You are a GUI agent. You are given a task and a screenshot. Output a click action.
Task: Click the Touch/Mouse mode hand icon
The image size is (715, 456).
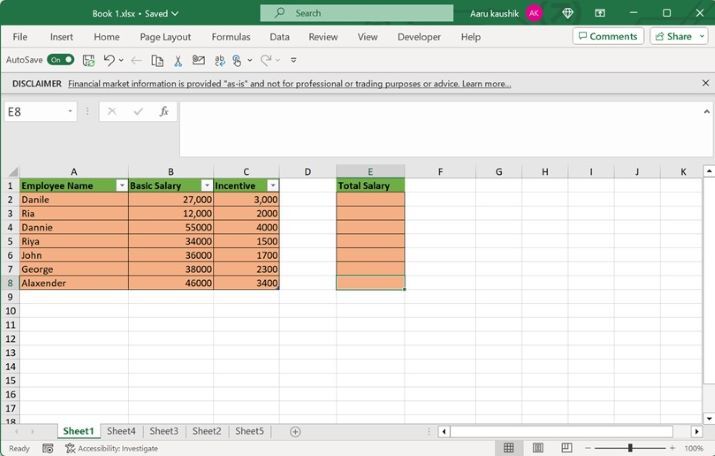[x=237, y=60]
